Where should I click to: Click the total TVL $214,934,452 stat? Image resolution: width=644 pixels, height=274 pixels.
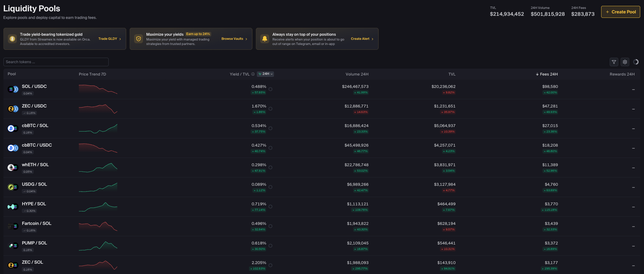(507, 12)
